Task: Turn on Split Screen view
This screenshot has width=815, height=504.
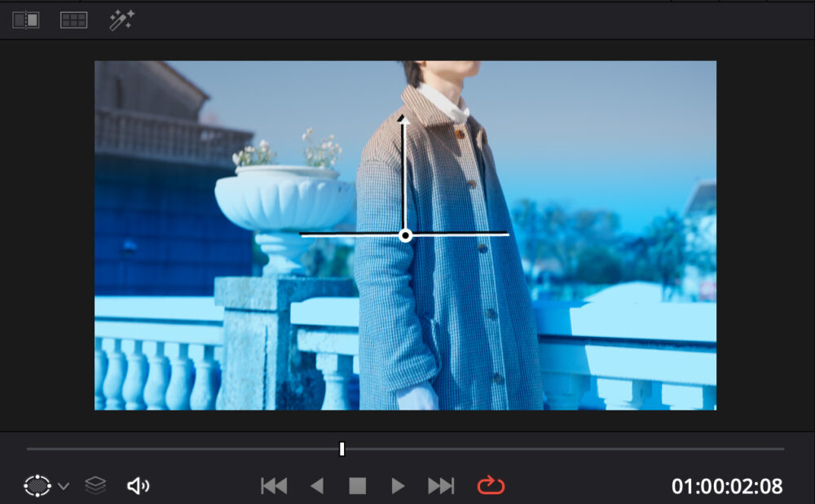Action: [x=73, y=20]
